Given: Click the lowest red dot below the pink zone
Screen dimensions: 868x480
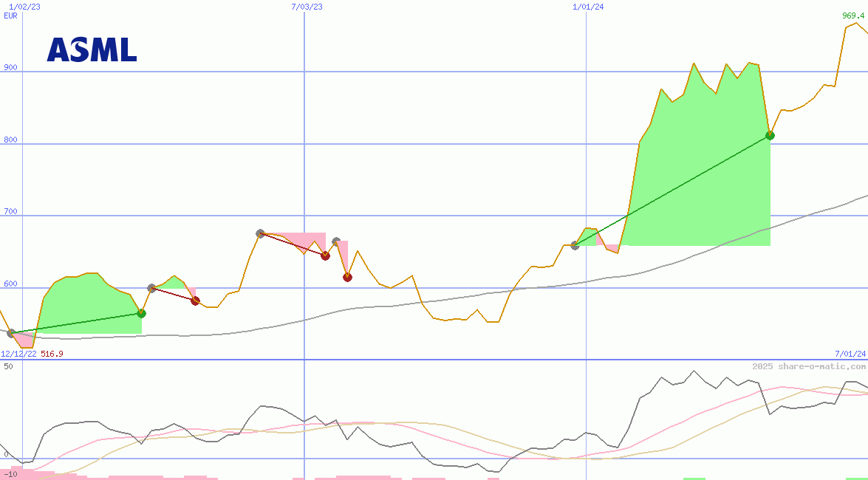Looking at the screenshot, I should [x=348, y=277].
